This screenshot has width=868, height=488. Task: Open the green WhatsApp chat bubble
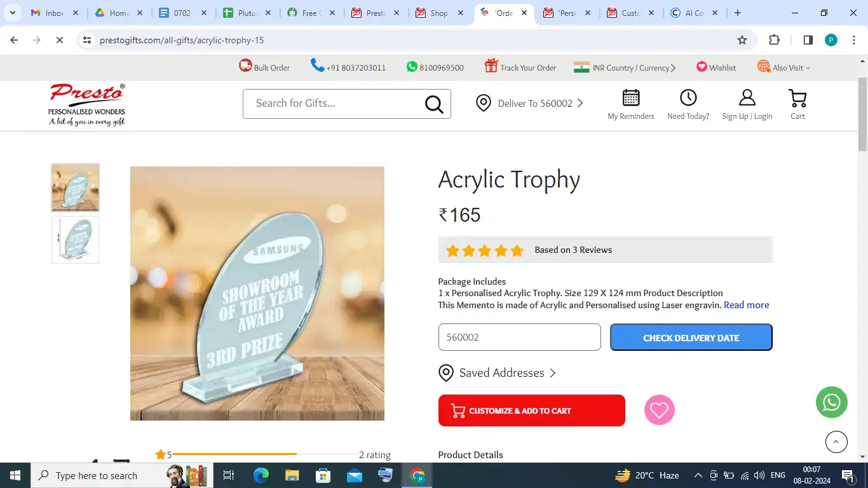point(832,402)
